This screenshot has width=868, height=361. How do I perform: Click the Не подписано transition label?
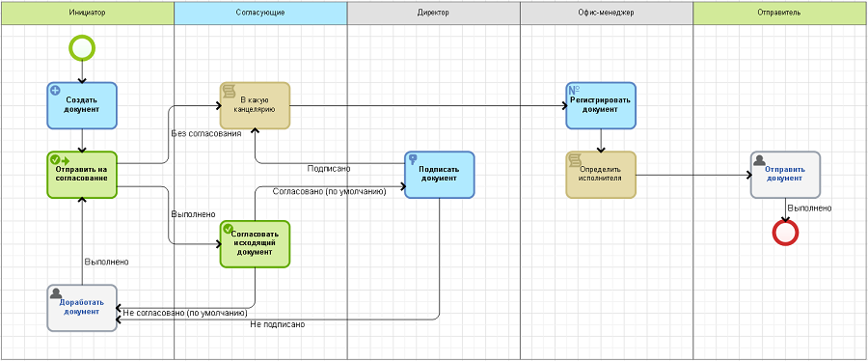pos(278,324)
